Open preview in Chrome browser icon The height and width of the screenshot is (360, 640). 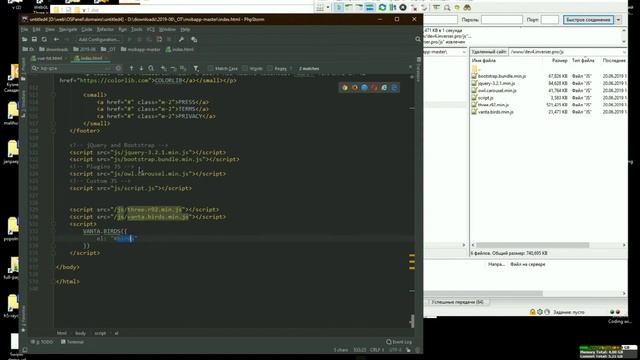point(345,88)
